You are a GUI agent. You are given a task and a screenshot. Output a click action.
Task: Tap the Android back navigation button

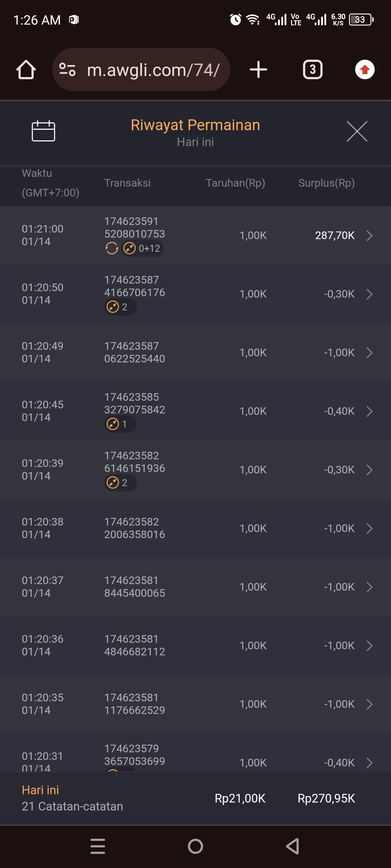tap(293, 846)
